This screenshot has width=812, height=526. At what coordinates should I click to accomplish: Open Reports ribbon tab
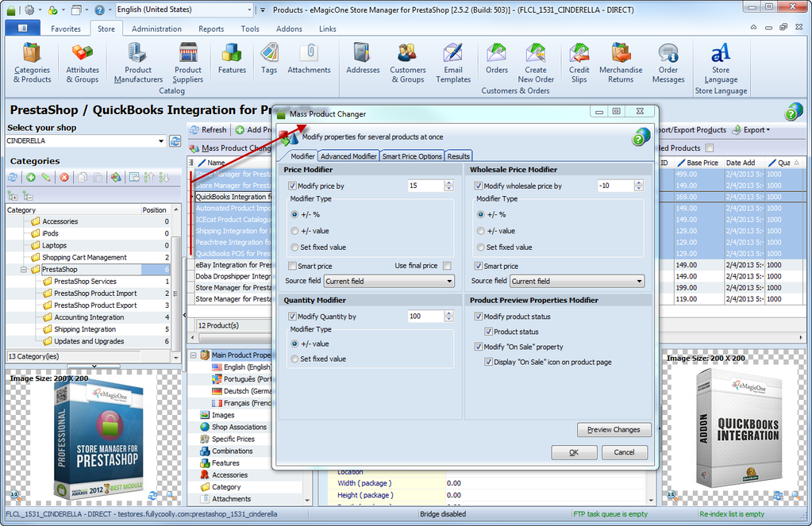pyautogui.click(x=211, y=29)
